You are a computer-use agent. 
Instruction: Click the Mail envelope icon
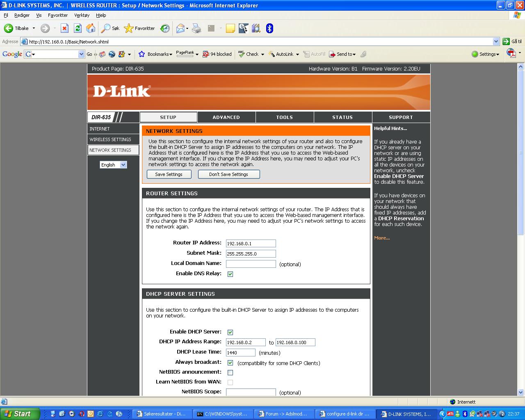180,28
